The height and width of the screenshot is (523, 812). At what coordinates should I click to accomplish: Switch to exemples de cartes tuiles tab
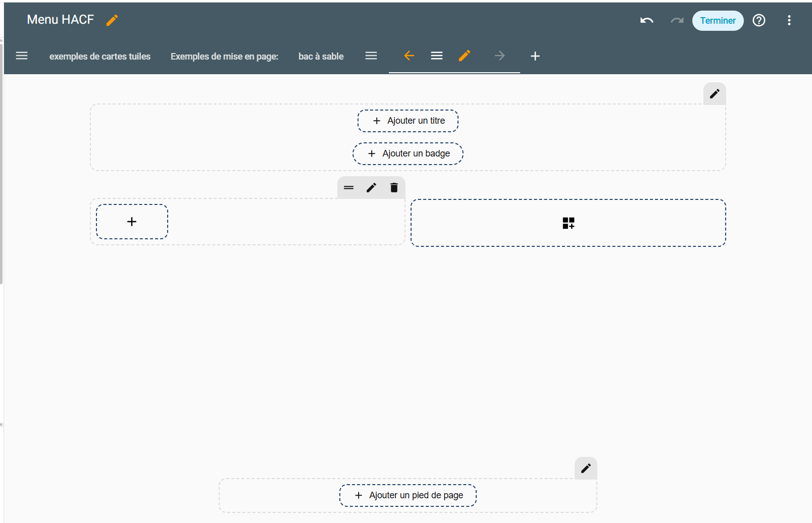tap(100, 57)
